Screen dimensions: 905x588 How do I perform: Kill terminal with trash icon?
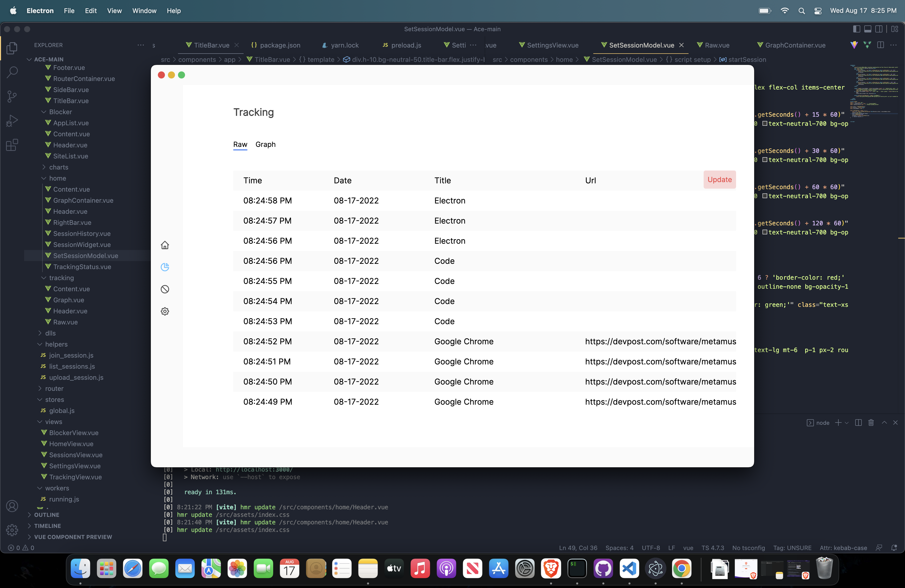[x=871, y=423]
